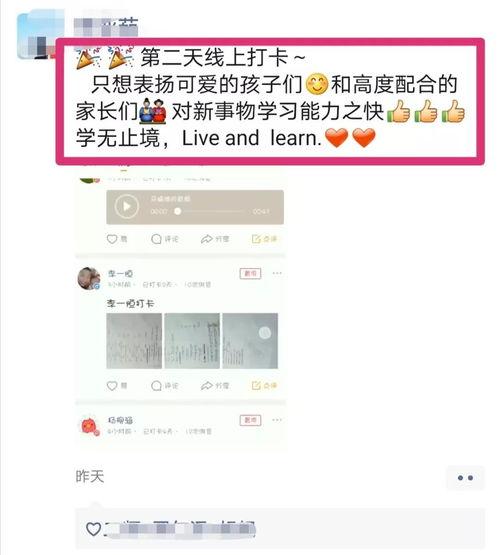
Task: Tap the heart icon in the likes bar
Action: click(x=94, y=529)
